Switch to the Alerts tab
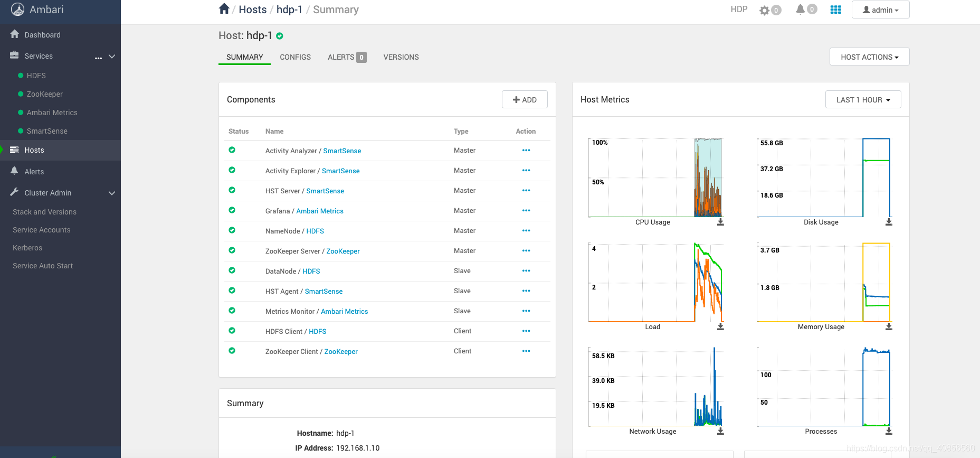Viewport: 980px width, 458px height. [347, 57]
